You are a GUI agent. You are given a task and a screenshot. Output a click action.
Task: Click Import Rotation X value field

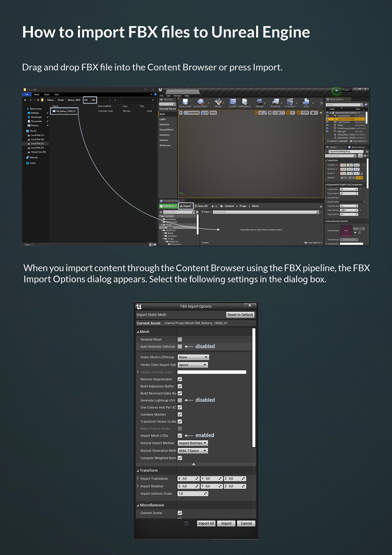pos(188,486)
